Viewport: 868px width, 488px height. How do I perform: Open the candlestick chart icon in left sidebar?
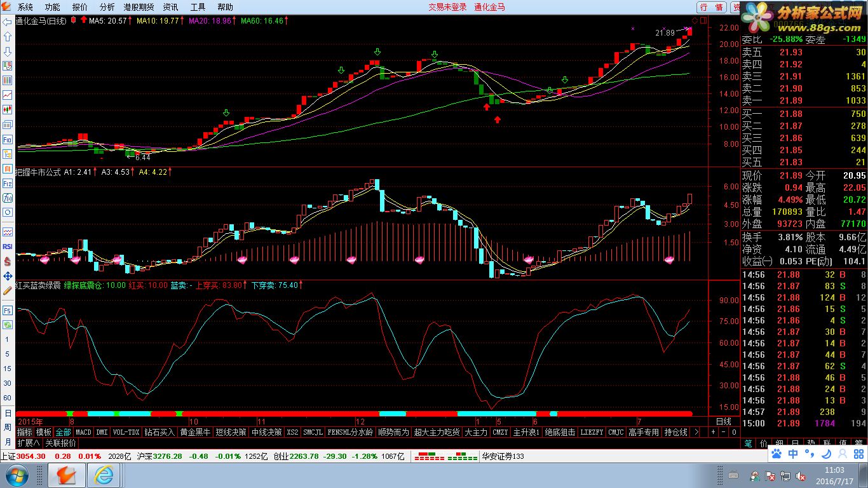[8, 110]
